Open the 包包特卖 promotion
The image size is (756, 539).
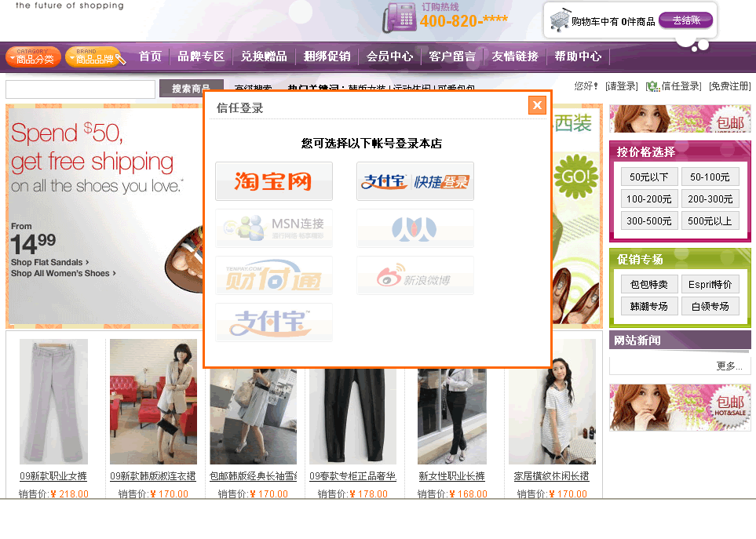tap(649, 284)
